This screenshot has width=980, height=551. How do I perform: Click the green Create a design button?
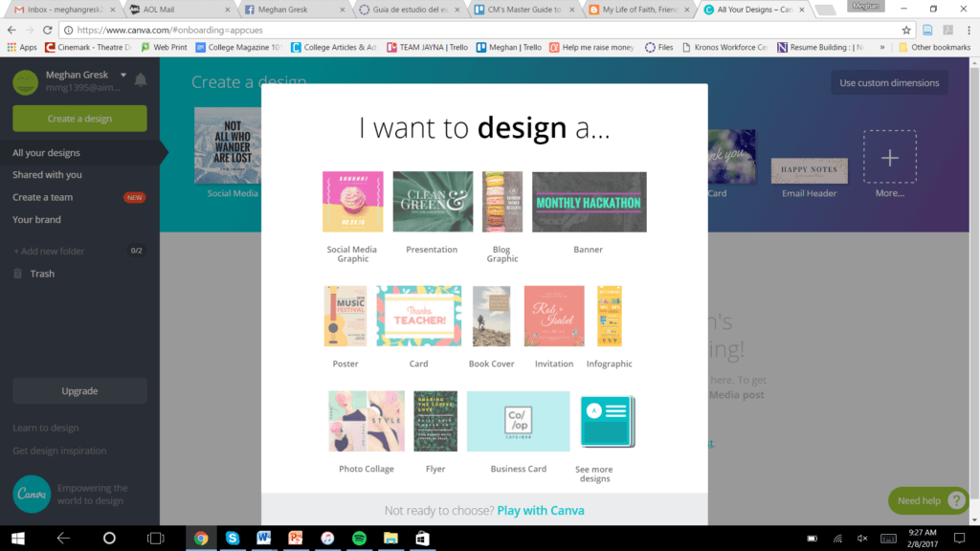pyautogui.click(x=80, y=119)
